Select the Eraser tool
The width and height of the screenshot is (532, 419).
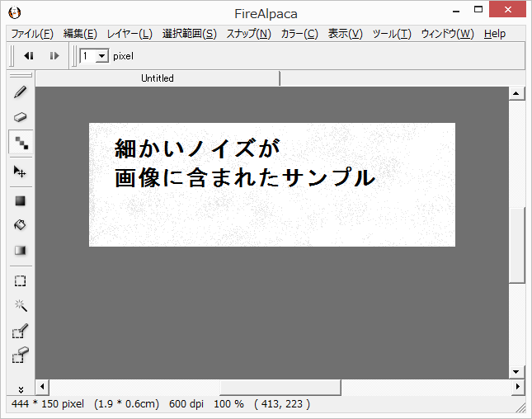pyautogui.click(x=21, y=117)
